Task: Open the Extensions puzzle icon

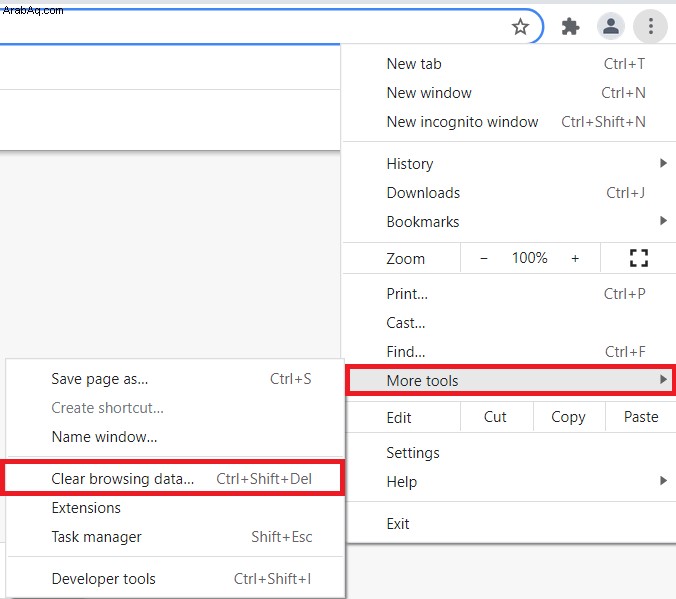Action: point(570,27)
